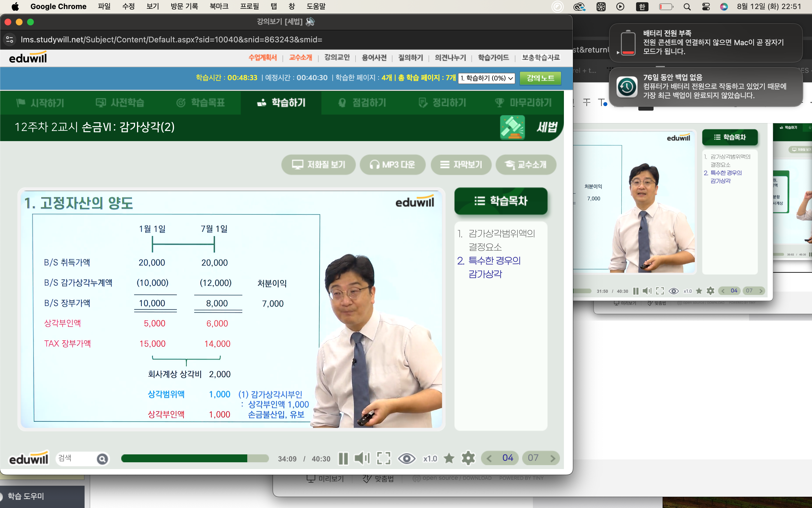
Task: Switch to the 시작하기 tab
Action: point(40,103)
